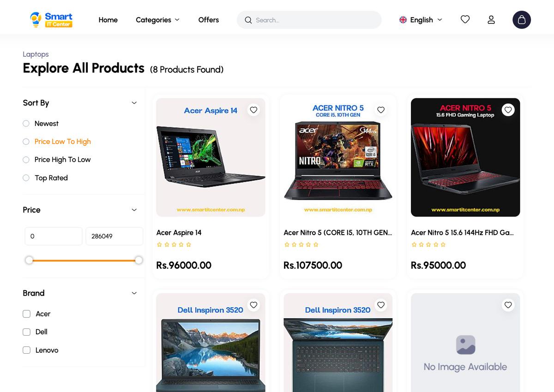The width and height of the screenshot is (554, 392).
Task: Click the wishlist heart icon in header
Action: 465,19
